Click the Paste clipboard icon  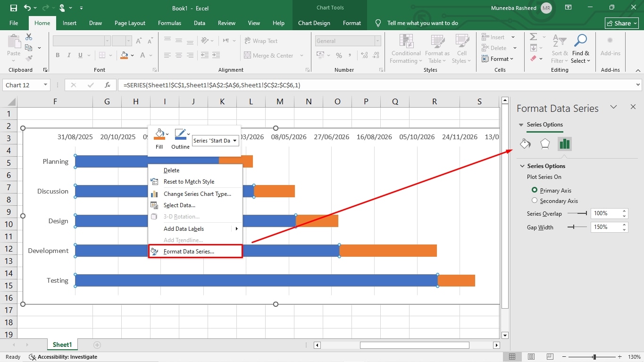pos(14,42)
